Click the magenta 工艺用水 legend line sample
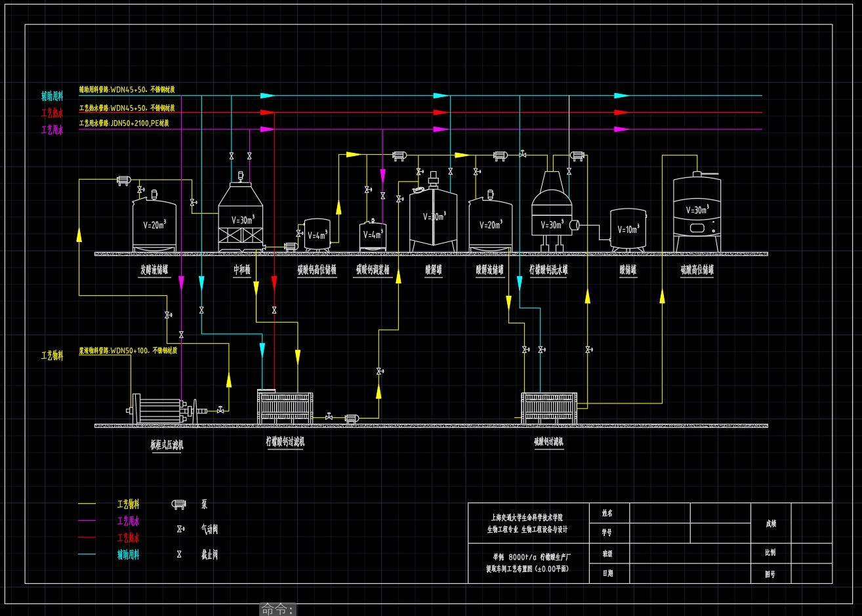Screen dimensions: 862x616 87,521
